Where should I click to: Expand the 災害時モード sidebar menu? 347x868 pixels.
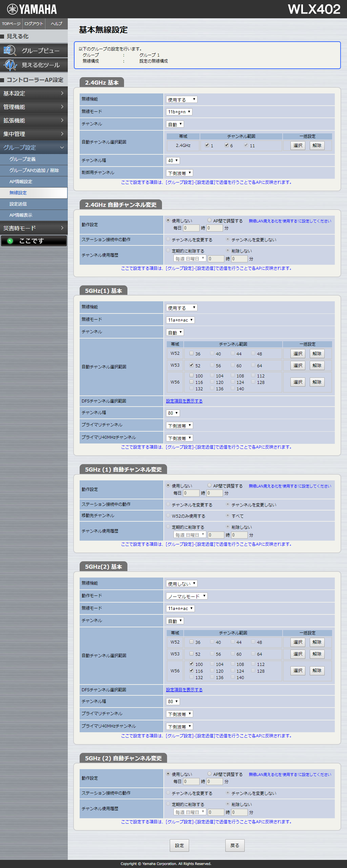point(34,228)
